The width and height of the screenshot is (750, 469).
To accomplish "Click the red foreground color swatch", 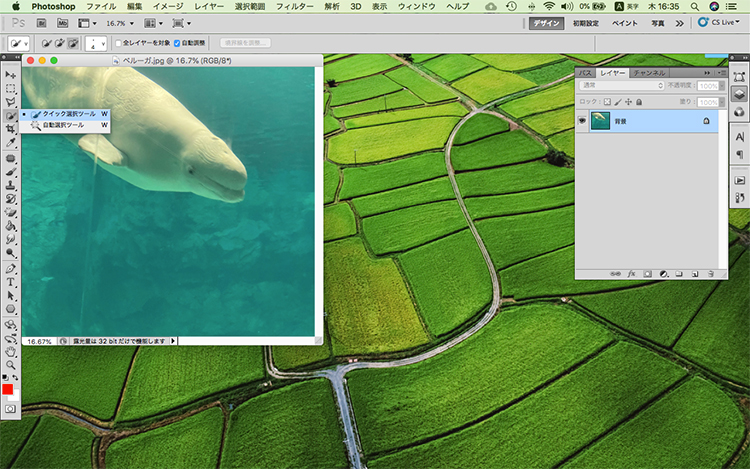I will pos(8,389).
